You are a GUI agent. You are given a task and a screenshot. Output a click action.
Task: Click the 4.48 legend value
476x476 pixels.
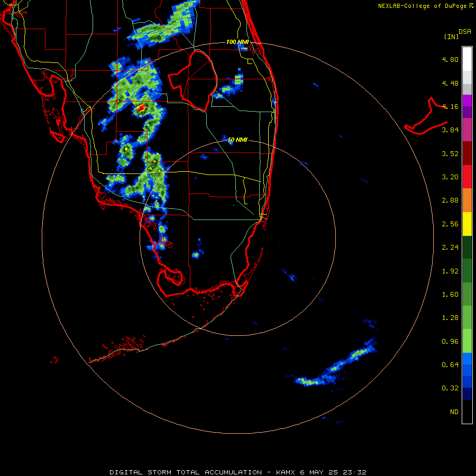coord(450,83)
